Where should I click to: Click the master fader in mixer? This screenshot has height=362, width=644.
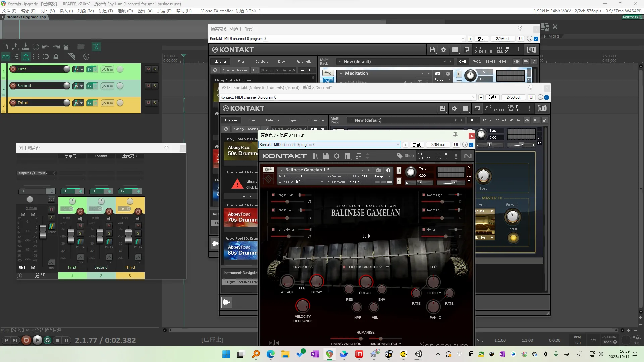click(43, 231)
